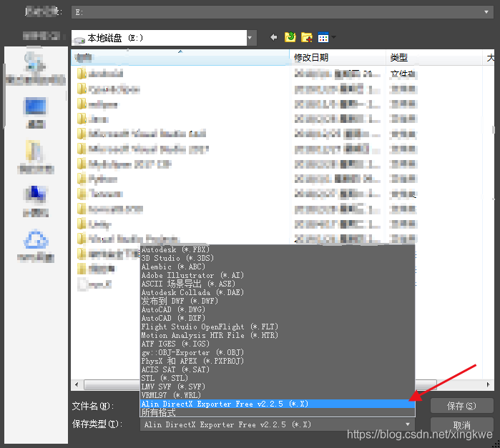Open the view menu grid icon
Viewport: 500px width, 448px height.
323,37
